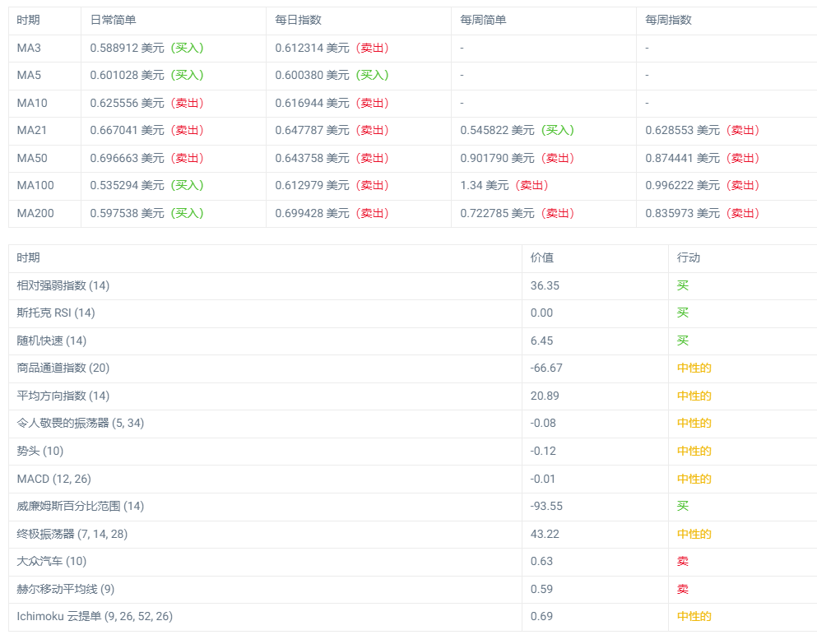The height and width of the screenshot is (644, 817).
Task: Click the momentum value -0.12
Action: [544, 452]
